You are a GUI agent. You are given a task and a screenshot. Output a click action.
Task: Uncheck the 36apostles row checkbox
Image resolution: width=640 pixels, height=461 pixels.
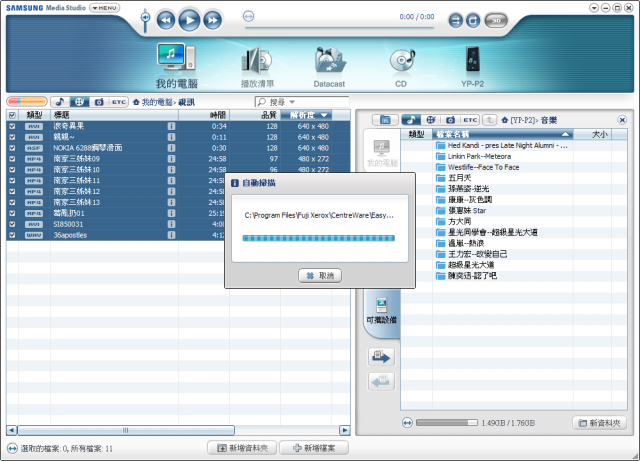point(12,235)
